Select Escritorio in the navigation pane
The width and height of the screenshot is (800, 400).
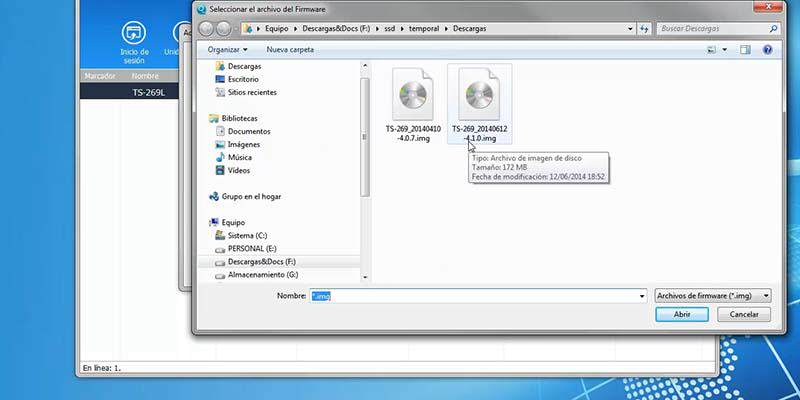click(x=237, y=79)
